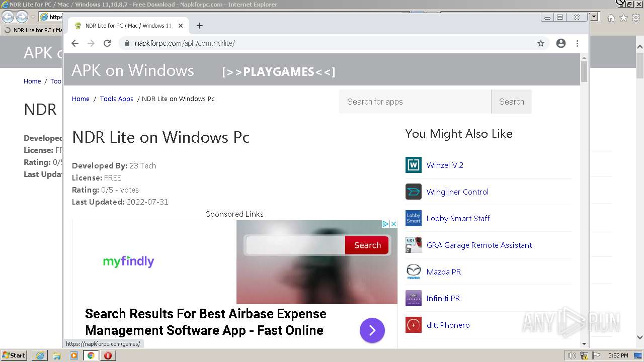Click the myfindly ad logo
This screenshot has width=644, height=362.
coord(128,261)
